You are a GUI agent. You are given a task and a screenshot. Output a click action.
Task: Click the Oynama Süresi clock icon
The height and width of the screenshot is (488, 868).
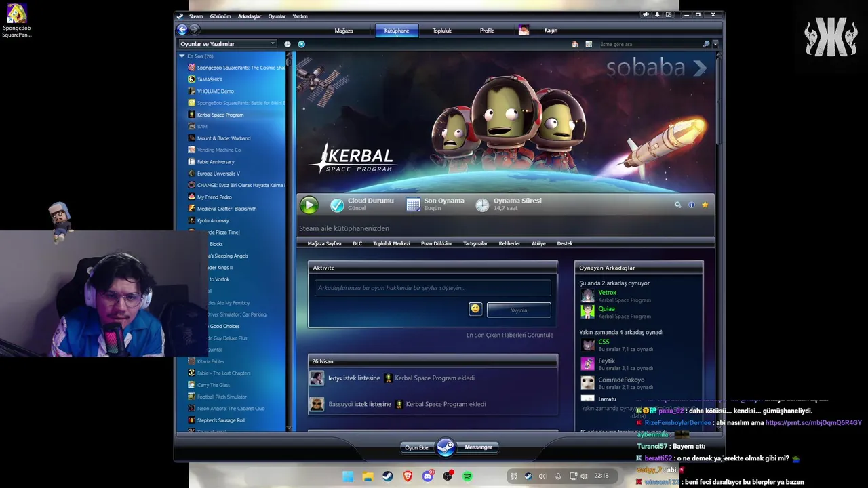click(482, 205)
